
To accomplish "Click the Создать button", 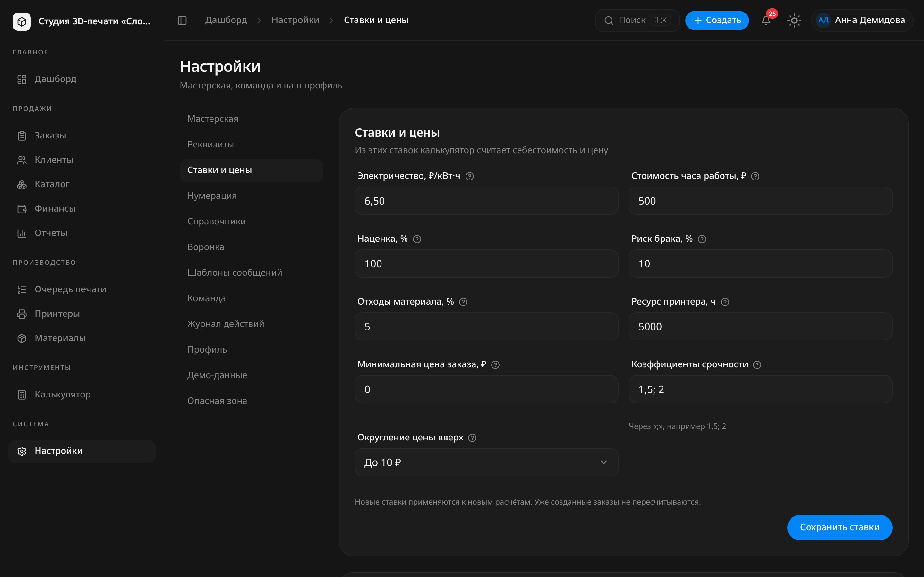I will (x=717, y=20).
